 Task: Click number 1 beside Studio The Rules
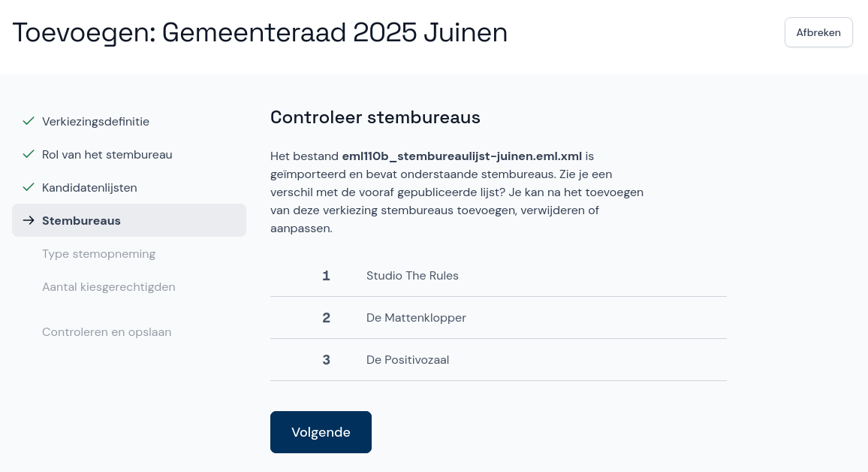326,275
